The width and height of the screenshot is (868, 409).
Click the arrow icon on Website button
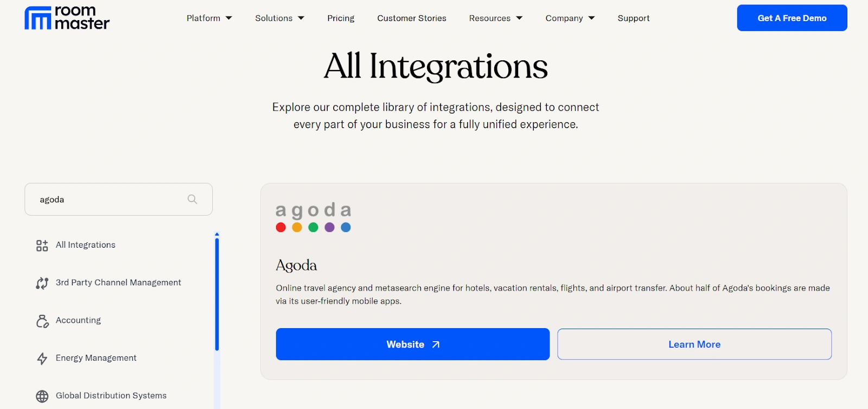point(436,344)
